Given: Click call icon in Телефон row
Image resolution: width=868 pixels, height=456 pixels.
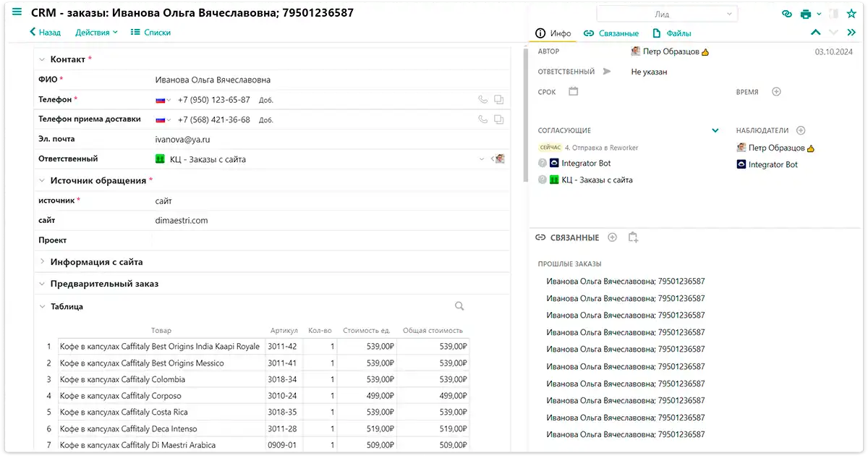Looking at the screenshot, I should point(483,100).
